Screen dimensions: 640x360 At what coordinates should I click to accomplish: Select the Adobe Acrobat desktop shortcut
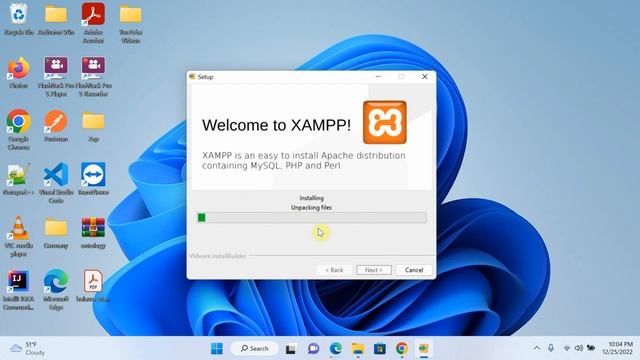point(93,23)
